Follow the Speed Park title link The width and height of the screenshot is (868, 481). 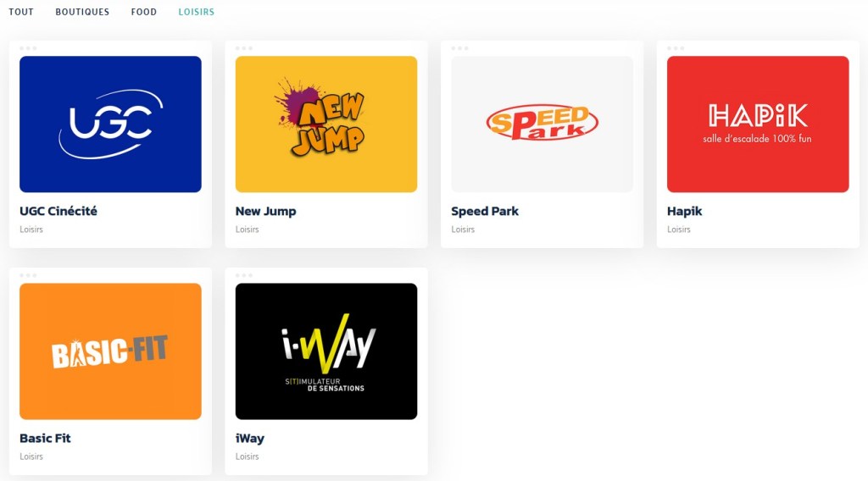(485, 211)
